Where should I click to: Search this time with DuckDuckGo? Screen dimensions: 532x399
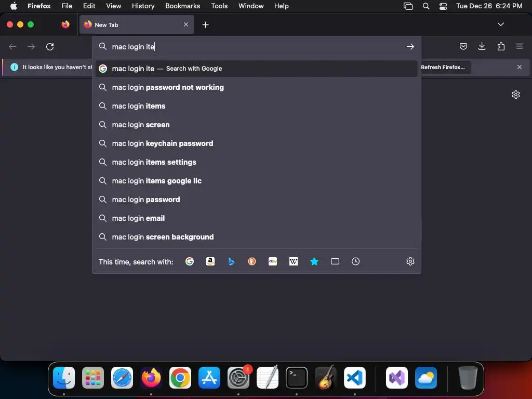(252, 261)
